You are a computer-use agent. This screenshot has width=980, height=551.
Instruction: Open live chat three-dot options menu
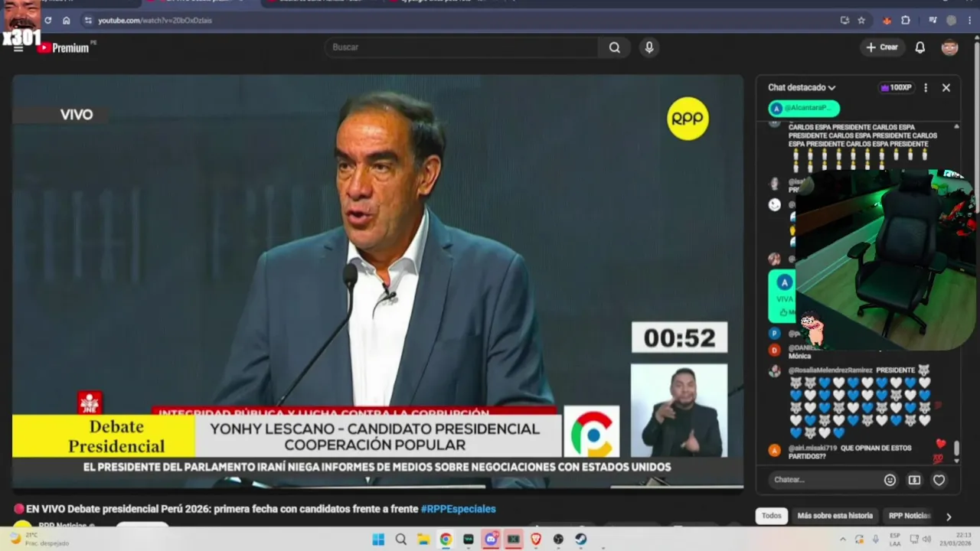coord(926,88)
